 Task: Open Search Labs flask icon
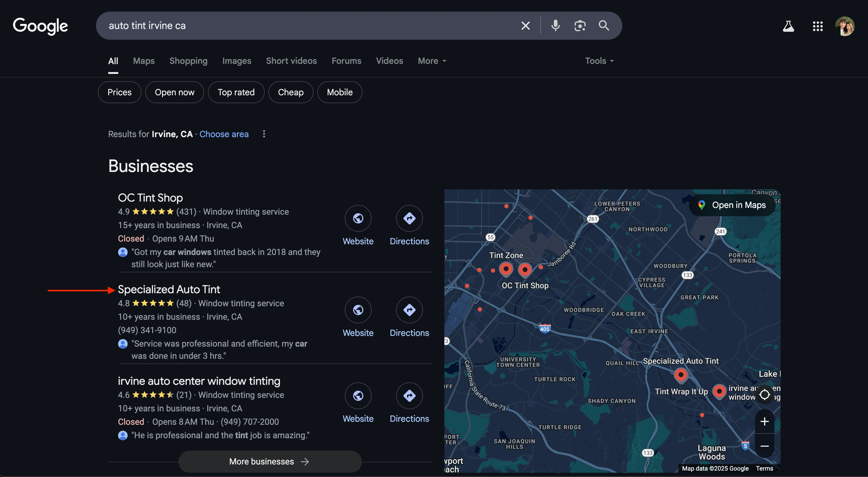(x=788, y=26)
